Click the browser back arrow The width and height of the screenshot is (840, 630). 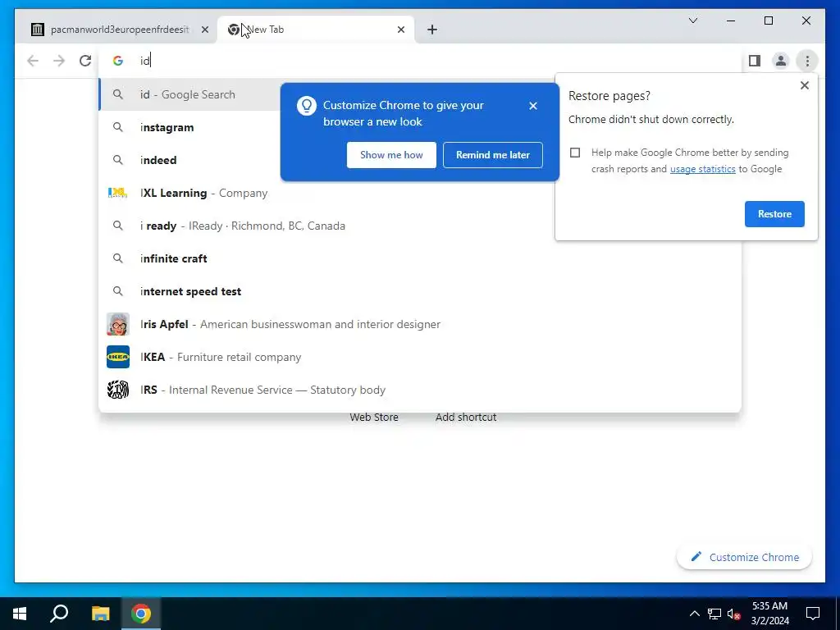[x=33, y=61]
